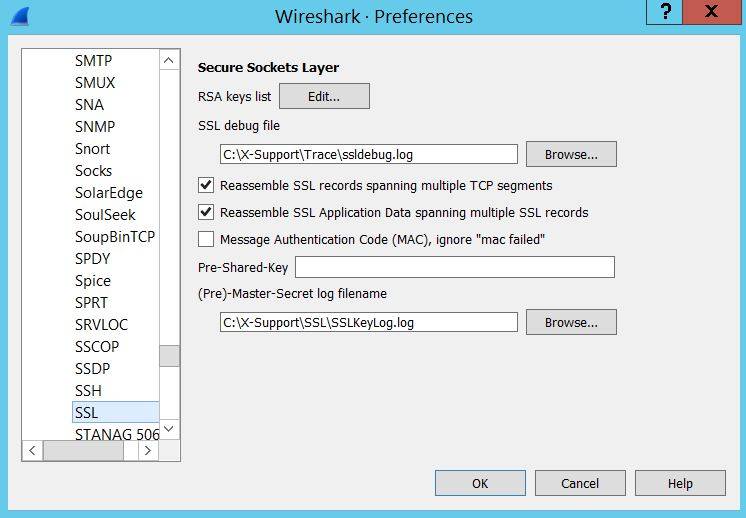Click the scroll up arrow of protocol list
The height and width of the screenshot is (518, 746).
pyautogui.click(x=168, y=60)
